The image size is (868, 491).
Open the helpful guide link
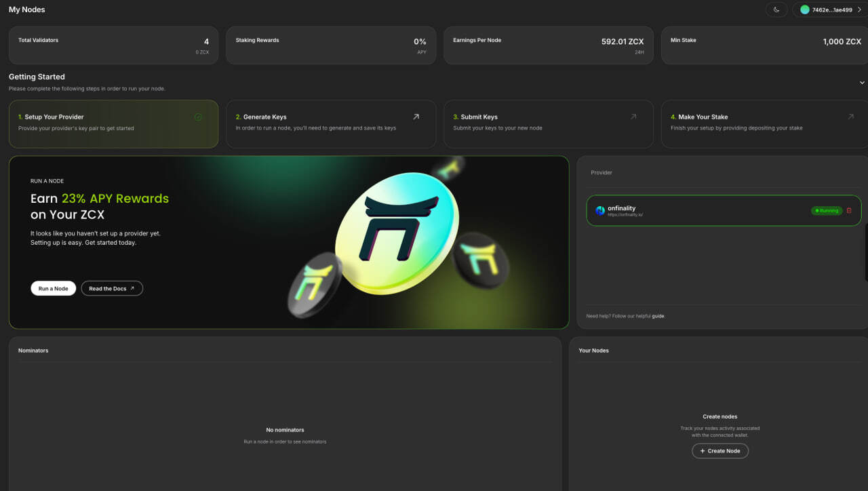pos(658,316)
